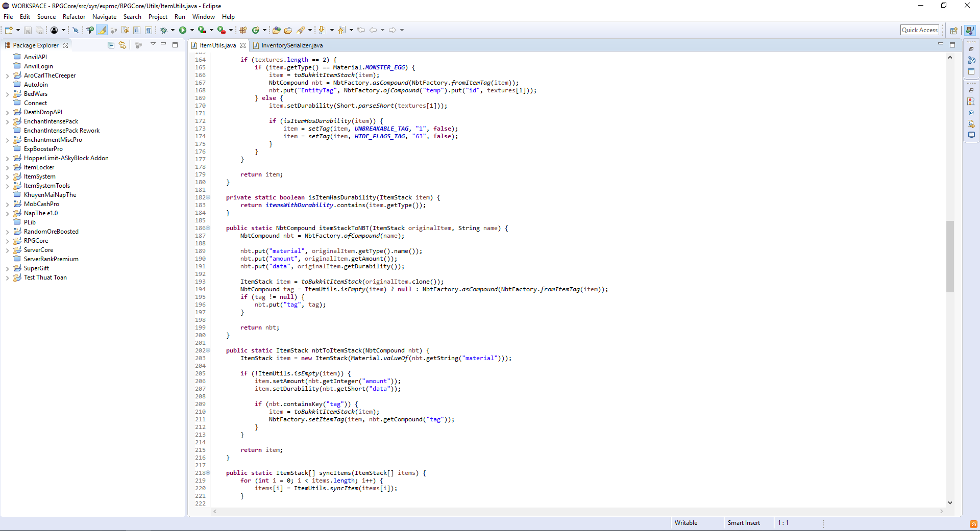
Task: Select the ServerCore project
Action: [38, 250]
